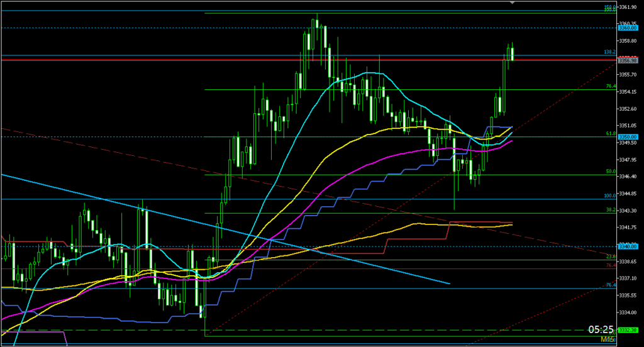Select the green 50.0 Fibonacci level label
The width and height of the screenshot is (644, 347).
pos(611,172)
